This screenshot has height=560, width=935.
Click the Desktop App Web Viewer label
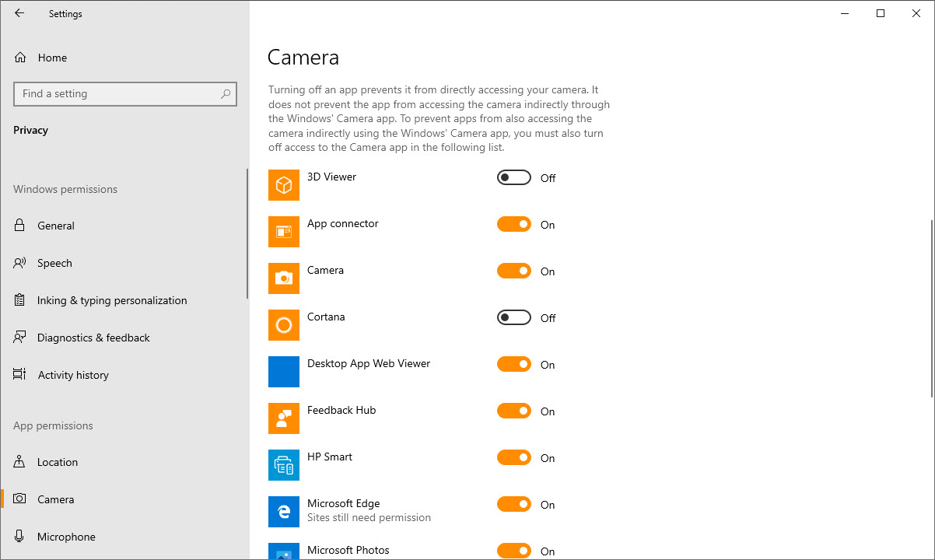click(x=369, y=363)
